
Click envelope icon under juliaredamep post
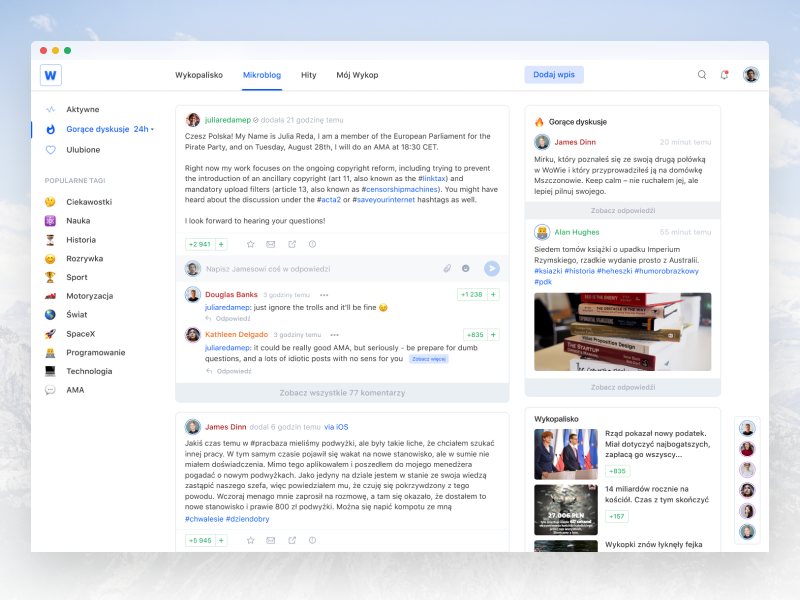[x=270, y=244]
